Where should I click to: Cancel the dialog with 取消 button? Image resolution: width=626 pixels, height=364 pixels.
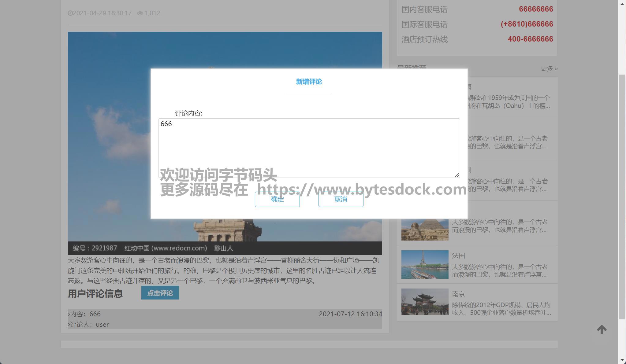pos(341,199)
